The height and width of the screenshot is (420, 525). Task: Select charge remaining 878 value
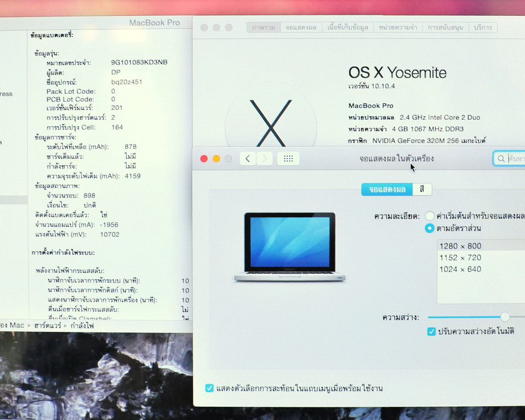click(x=131, y=147)
